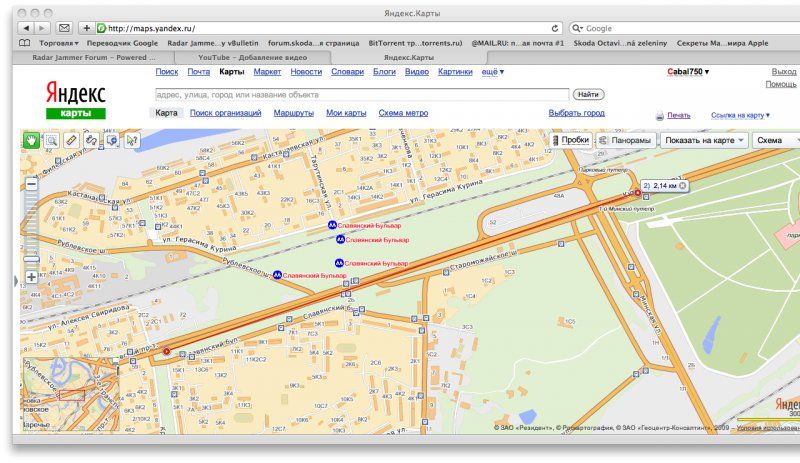The width and height of the screenshot is (800, 463).
Task: Open the Переводчик Google bookmark
Action: [x=122, y=43]
